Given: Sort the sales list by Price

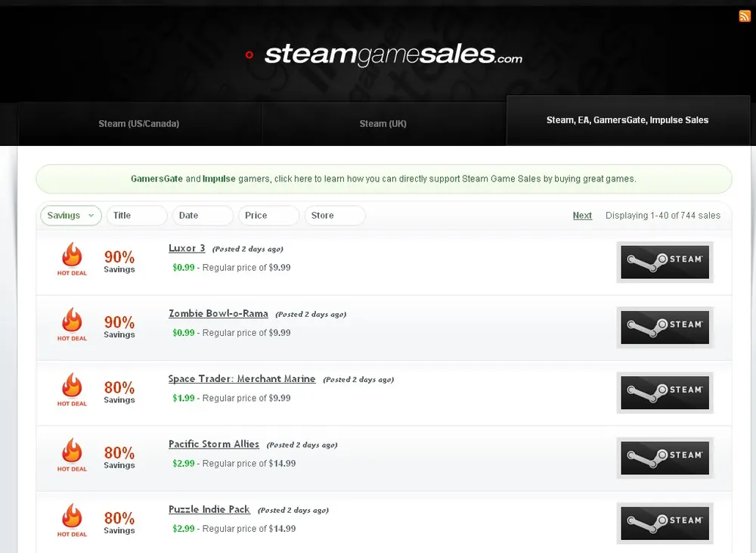Looking at the screenshot, I should pos(268,216).
